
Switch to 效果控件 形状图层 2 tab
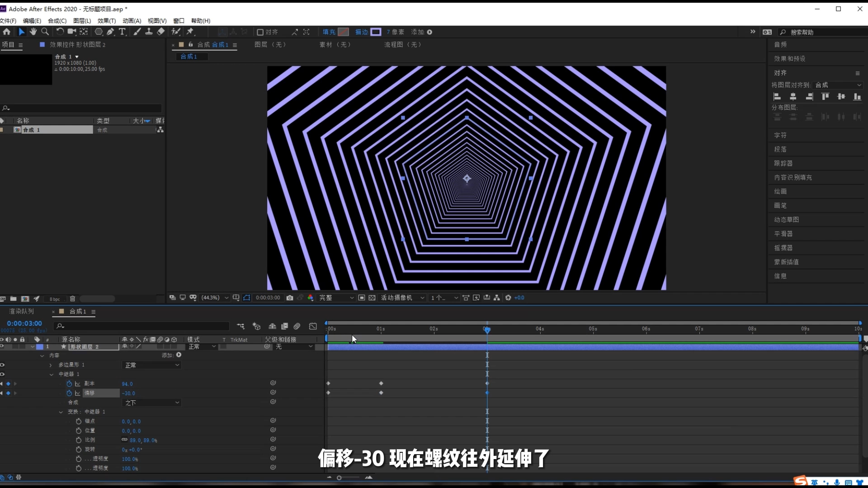coord(77,45)
